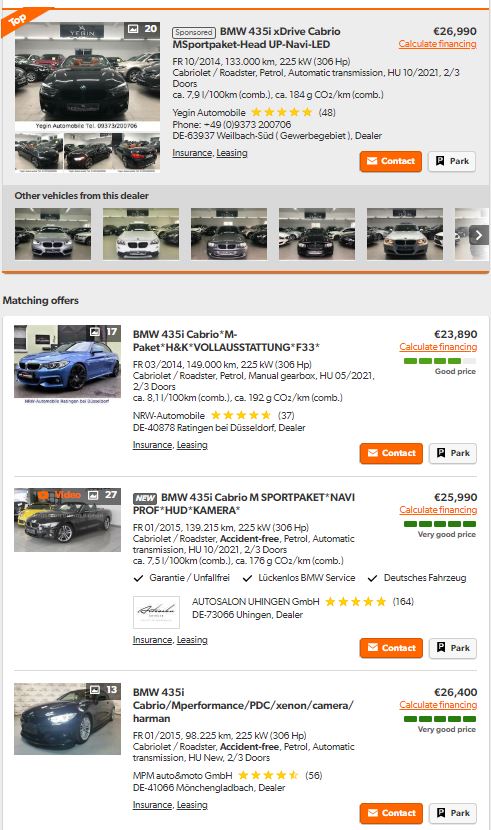Click Calculate financing for €26,990 BMW
Screen dimensions: 491x830
(x=438, y=44)
